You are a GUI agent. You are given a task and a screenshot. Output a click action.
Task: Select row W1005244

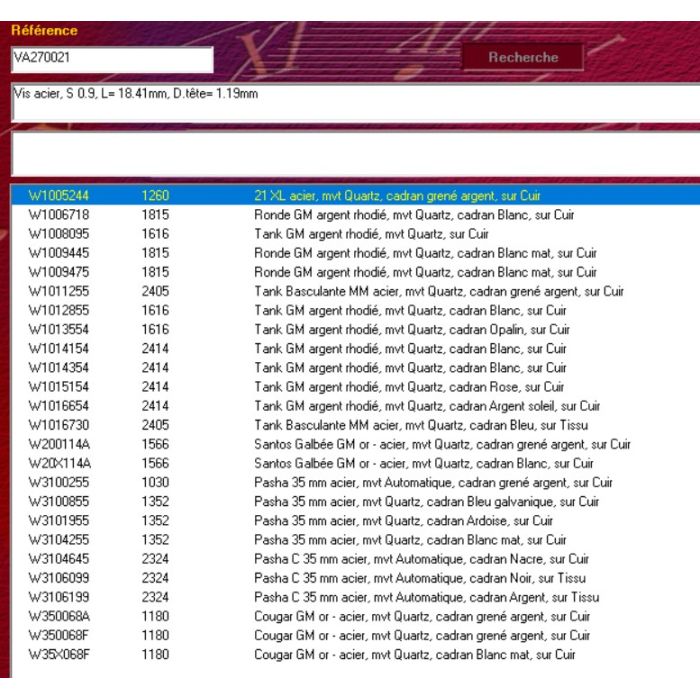[355, 196]
